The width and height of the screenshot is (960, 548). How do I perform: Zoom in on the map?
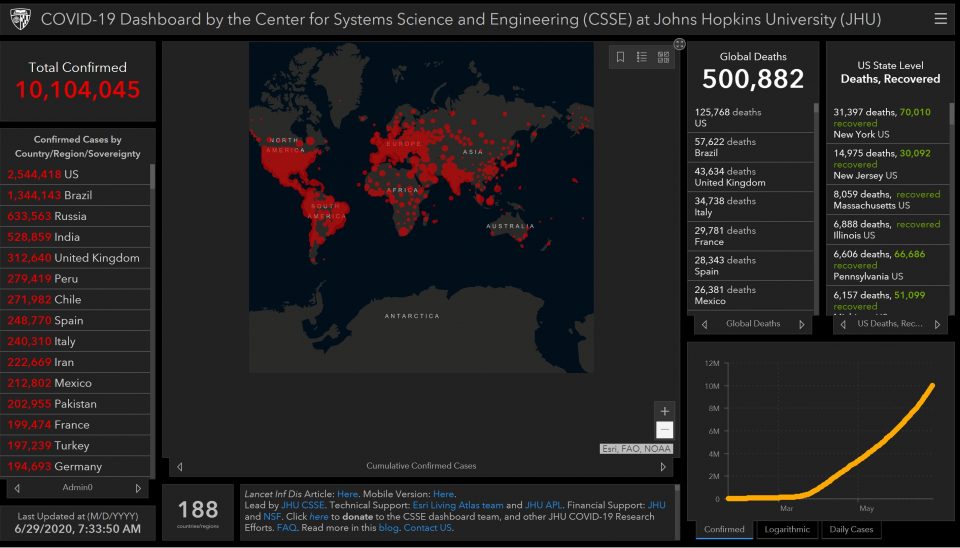pos(665,411)
